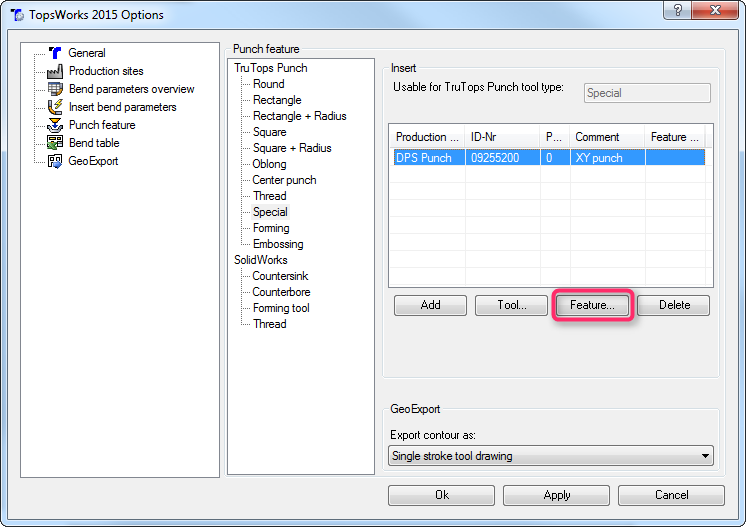The width and height of the screenshot is (746, 527).
Task: Choose Countersink under SolidWorks
Action: [281, 276]
